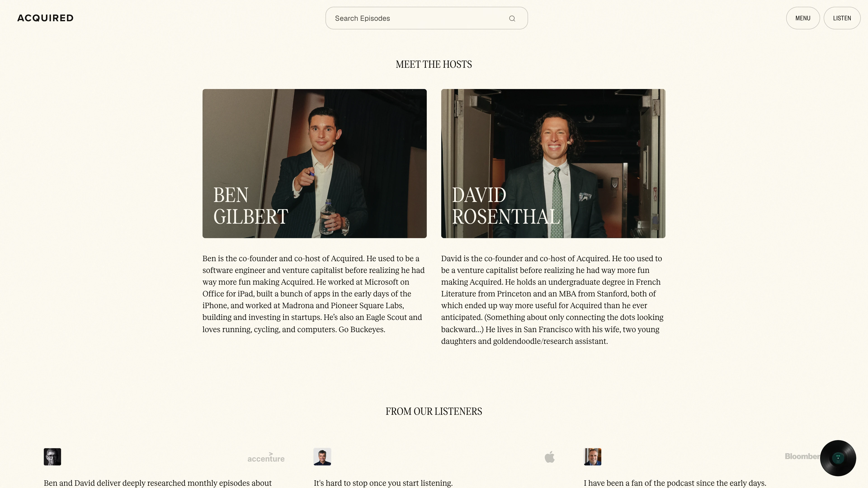Click the Bloomberg logo
Image resolution: width=868 pixels, height=488 pixels.
pyautogui.click(x=802, y=456)
